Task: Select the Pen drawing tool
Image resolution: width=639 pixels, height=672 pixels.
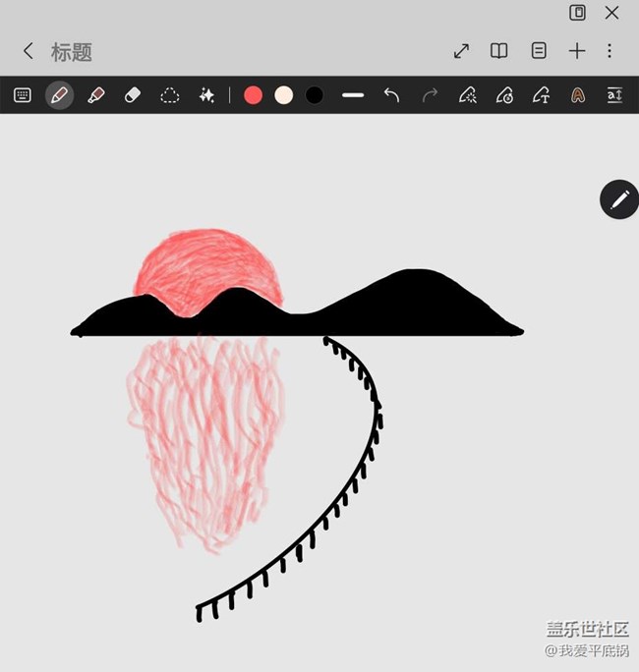Action: tap(59, 95)
